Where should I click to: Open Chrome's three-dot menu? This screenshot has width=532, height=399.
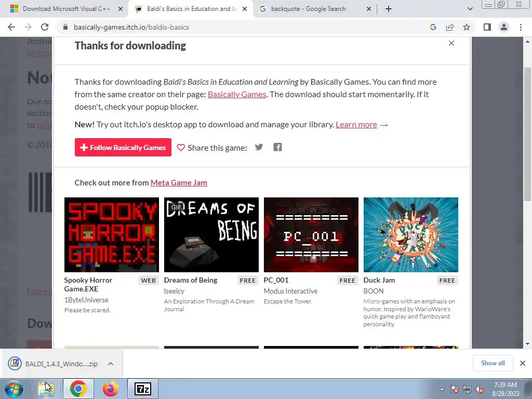pos(521,27)
